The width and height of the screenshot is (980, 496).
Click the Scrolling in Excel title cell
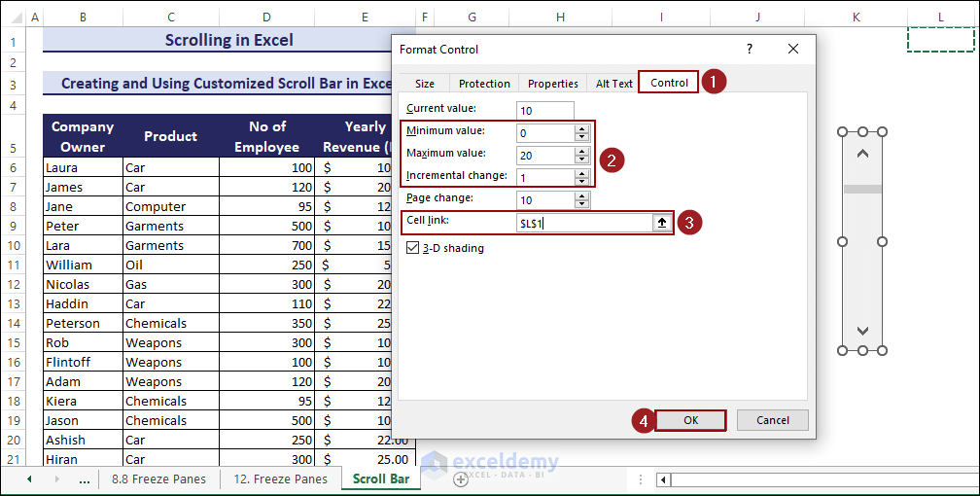click(x=228, y=40)
